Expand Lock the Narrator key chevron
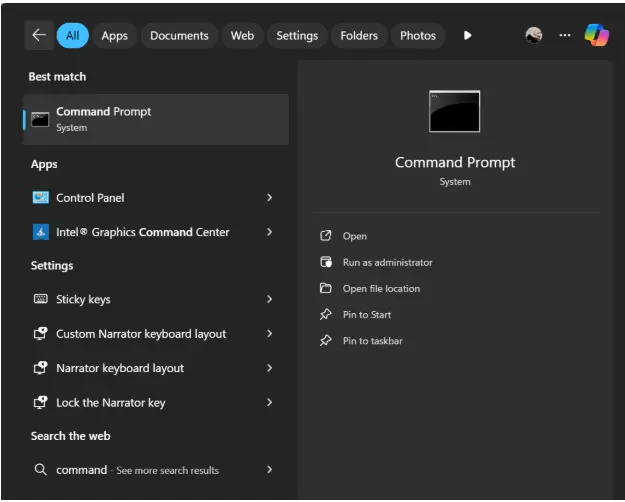This screenshot has width=625, height=502. pos(269,402)
